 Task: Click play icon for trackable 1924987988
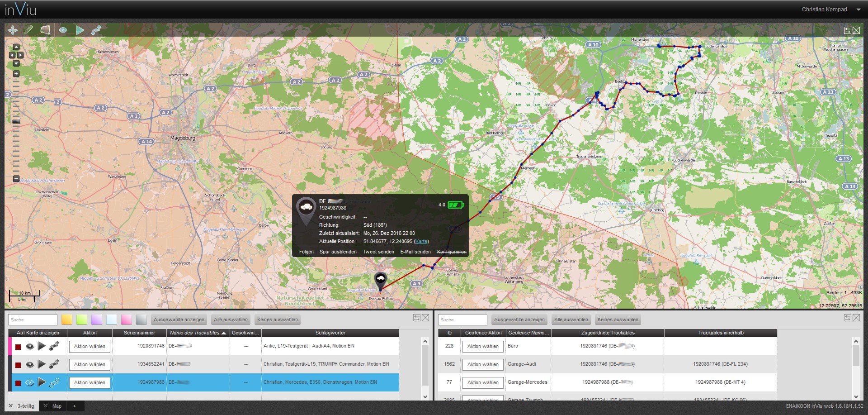coord(42,382)
